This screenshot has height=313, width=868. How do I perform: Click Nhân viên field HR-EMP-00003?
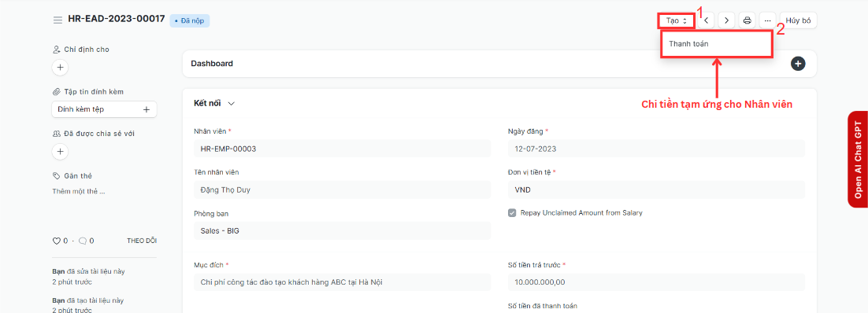pos(342,149)
